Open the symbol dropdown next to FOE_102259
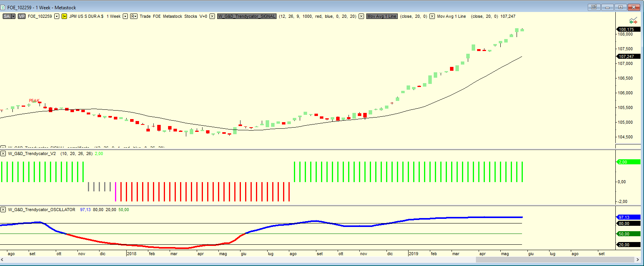The height and width of the screenshot is (266, 644). click(x=57, y=16)
